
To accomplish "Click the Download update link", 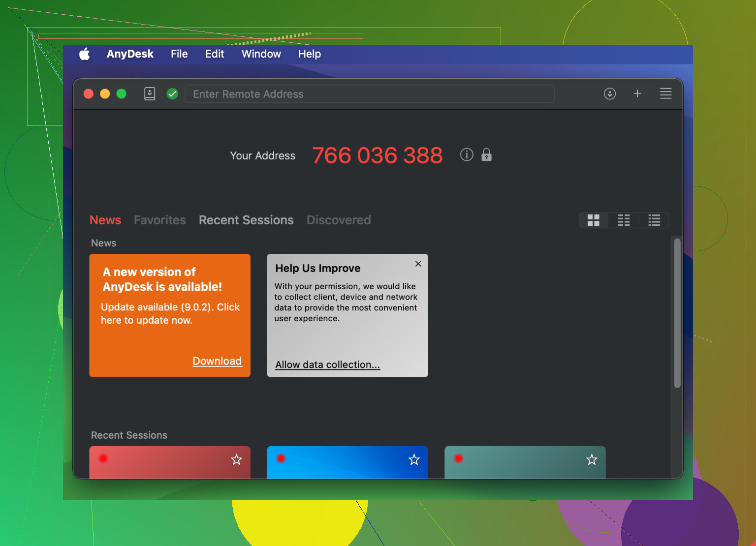I will (217, 361).
